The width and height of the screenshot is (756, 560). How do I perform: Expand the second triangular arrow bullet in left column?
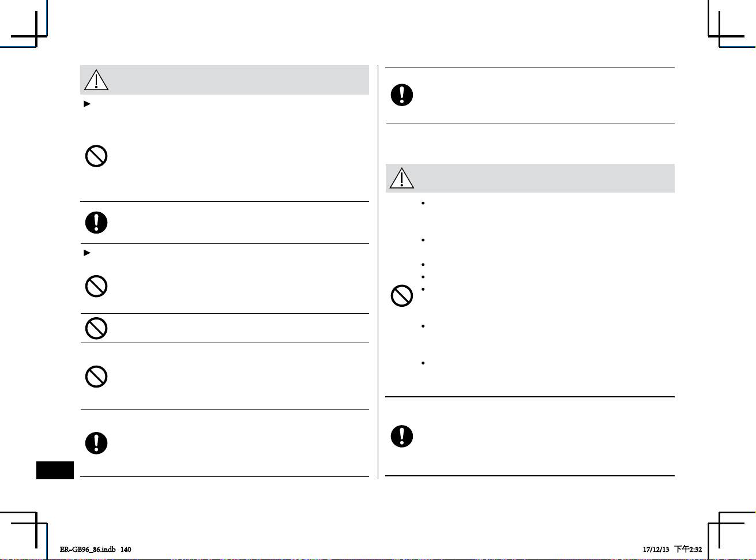(x=88, y=253)
